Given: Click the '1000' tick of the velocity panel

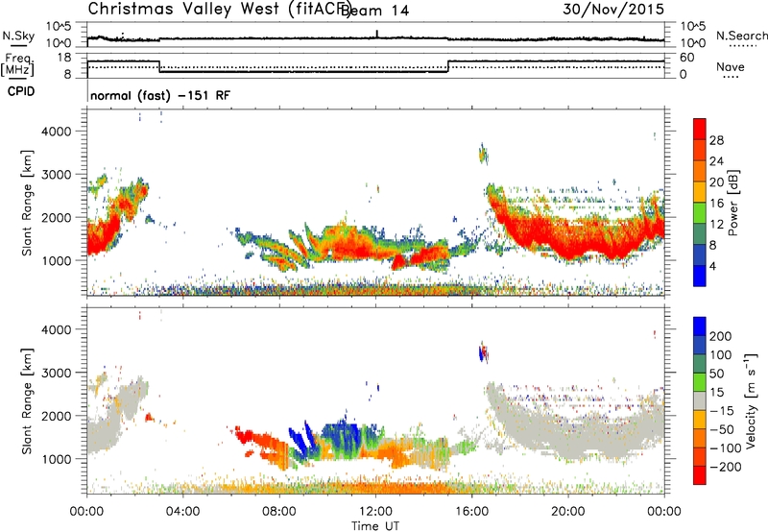Looking at the screenshot, I should [56, 459].
